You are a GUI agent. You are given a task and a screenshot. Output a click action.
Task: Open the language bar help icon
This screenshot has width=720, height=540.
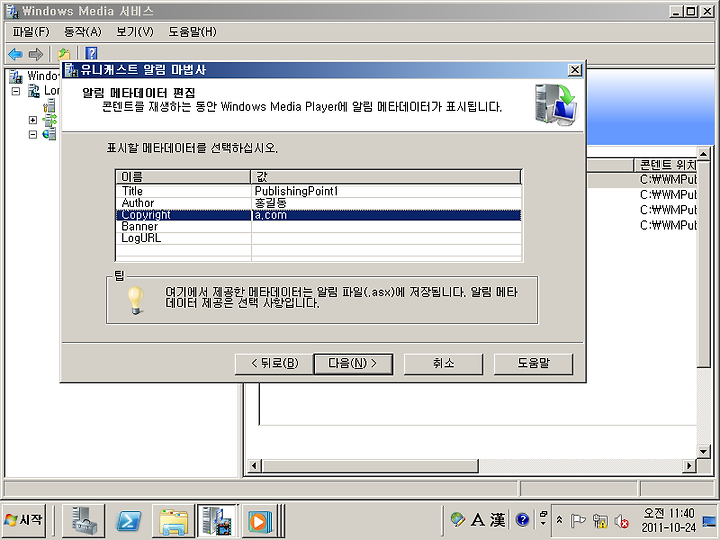523,520
